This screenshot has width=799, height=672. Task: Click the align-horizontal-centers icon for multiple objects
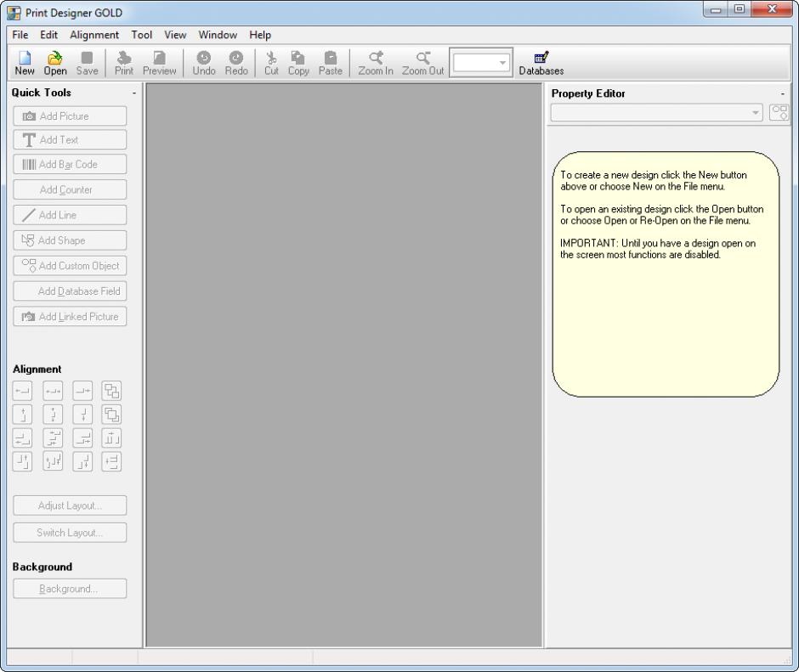53,438
